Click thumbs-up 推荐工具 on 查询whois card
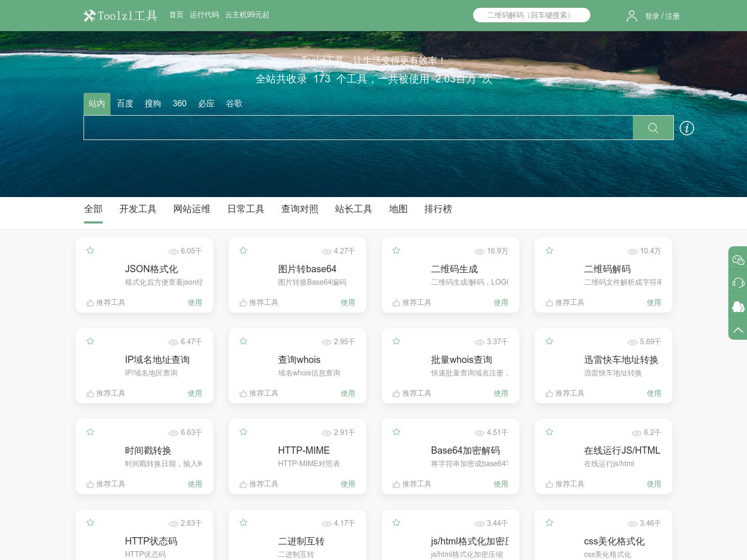 pos(259,394)
